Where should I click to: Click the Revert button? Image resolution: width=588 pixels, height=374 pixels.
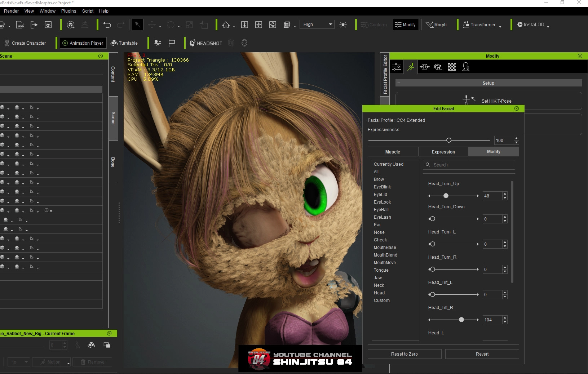coord(482,354)
